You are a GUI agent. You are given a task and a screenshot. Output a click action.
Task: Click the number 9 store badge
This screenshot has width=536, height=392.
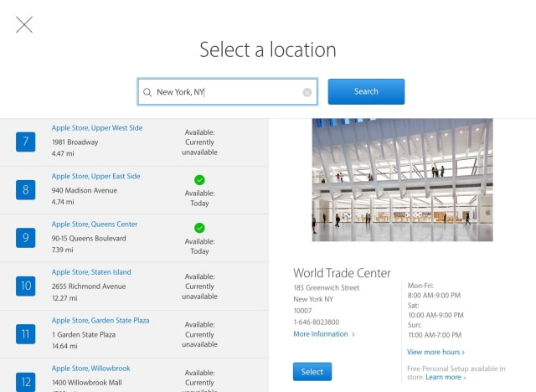(25, 238)
